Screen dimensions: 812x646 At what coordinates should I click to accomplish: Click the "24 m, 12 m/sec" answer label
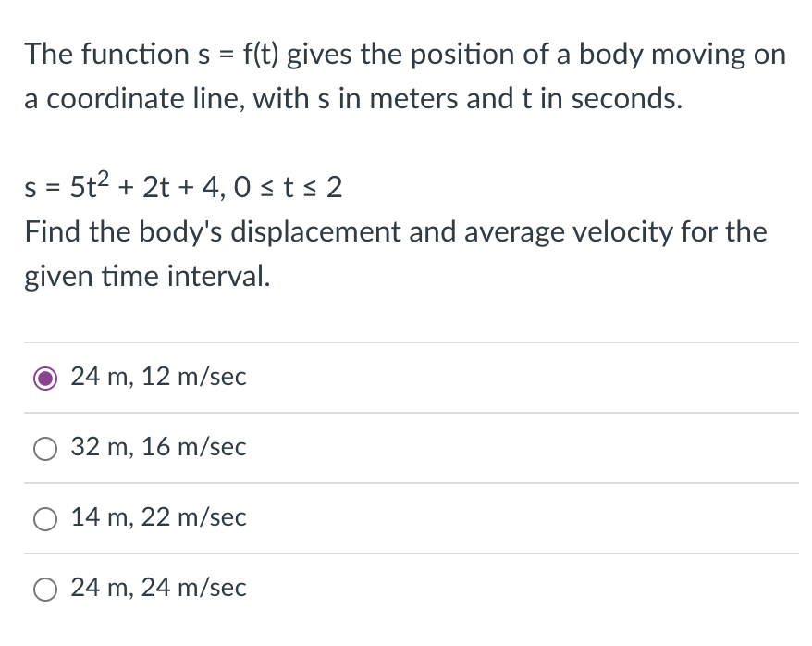point(158,377)
